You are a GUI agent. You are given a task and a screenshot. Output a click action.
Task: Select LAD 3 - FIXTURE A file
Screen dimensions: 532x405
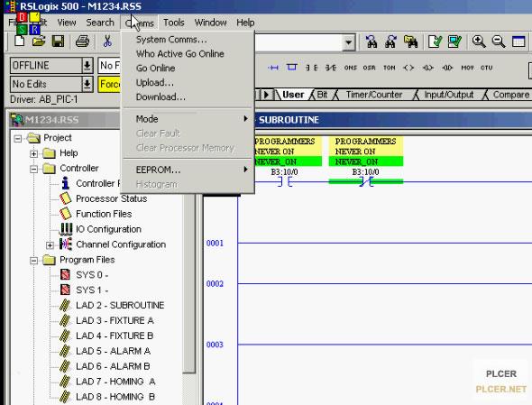(115, 320)
